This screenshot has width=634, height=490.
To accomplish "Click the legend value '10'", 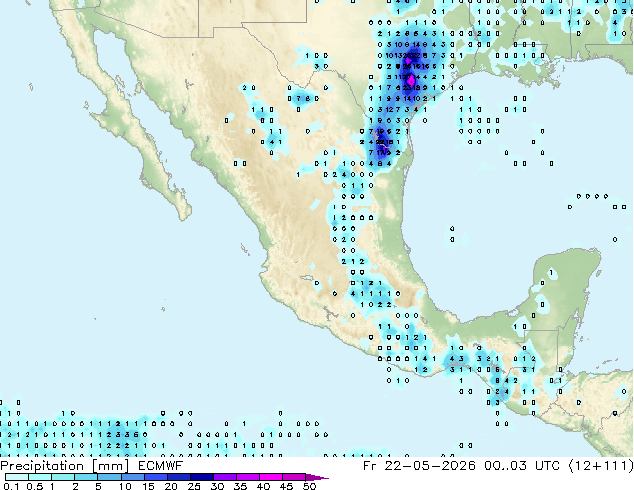I will click(x=125, y=486).
